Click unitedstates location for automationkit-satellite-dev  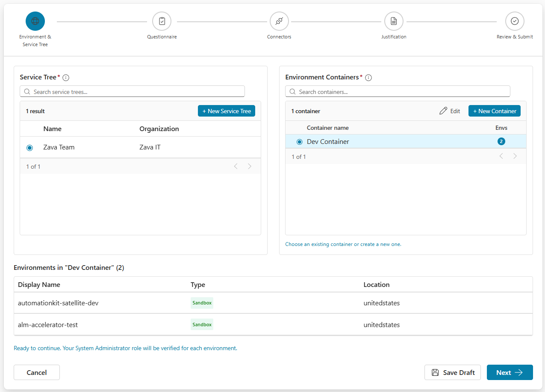point(382,303)
